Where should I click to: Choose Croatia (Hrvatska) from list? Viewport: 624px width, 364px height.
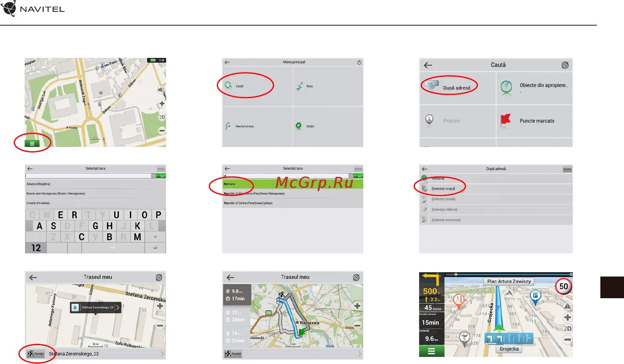tap(95, 203)
